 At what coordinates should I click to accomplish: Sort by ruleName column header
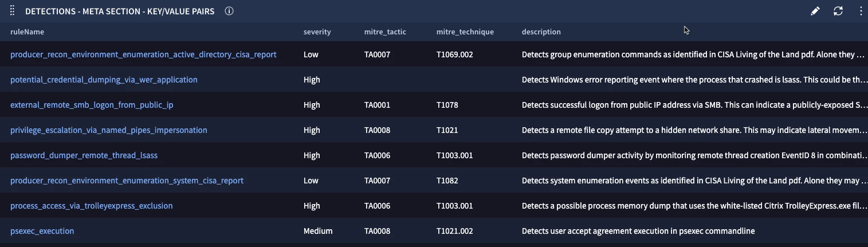[27, 32]
